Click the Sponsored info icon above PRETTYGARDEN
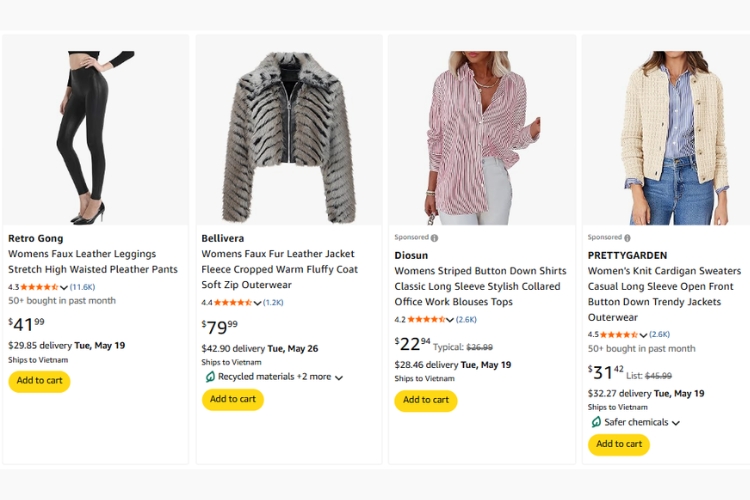 pos(627,238)
